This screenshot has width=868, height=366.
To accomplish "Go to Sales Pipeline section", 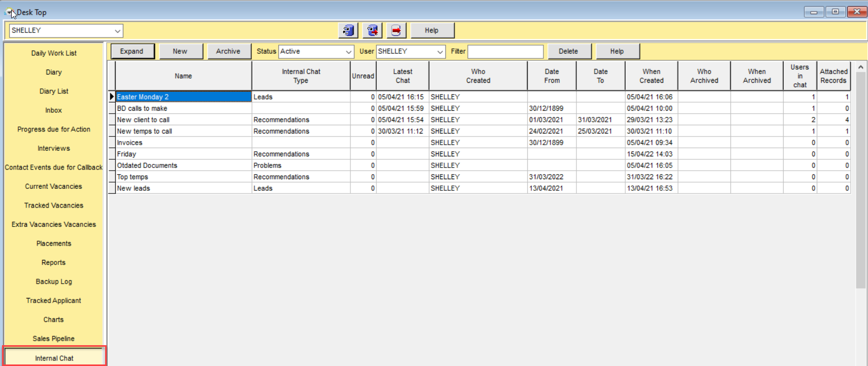I will pos(54,339).
